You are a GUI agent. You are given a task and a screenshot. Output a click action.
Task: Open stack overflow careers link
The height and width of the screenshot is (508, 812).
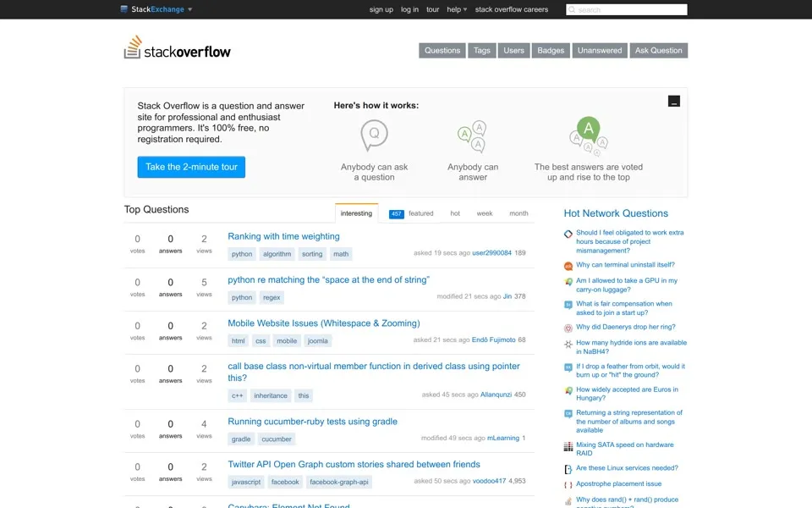(x=512, y=9)
